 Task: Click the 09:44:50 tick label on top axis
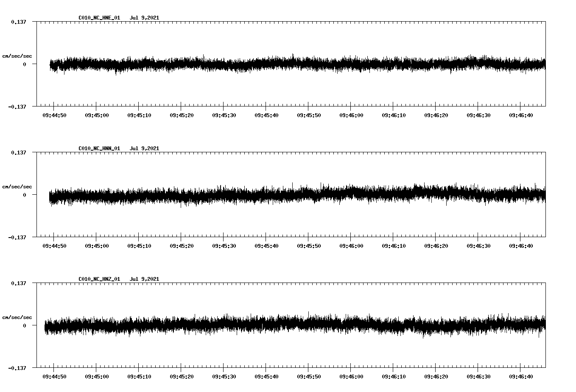[54, 115]
